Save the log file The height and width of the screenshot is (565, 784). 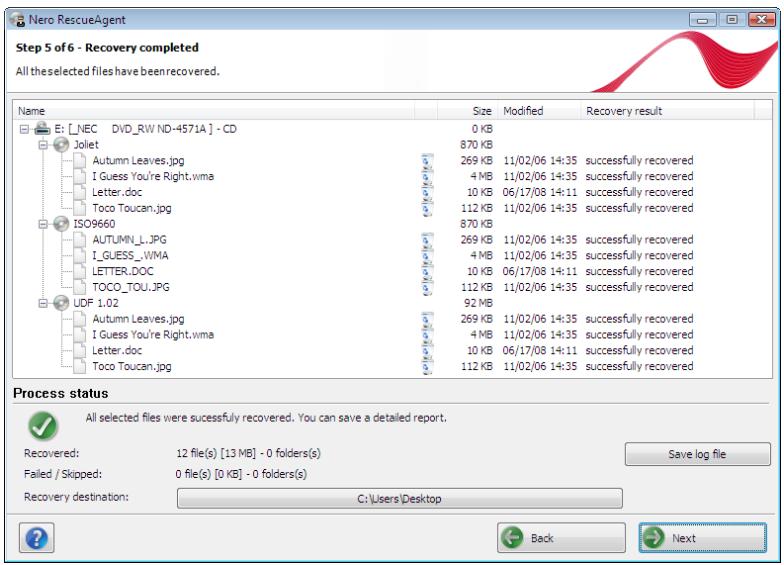(698, 454)
